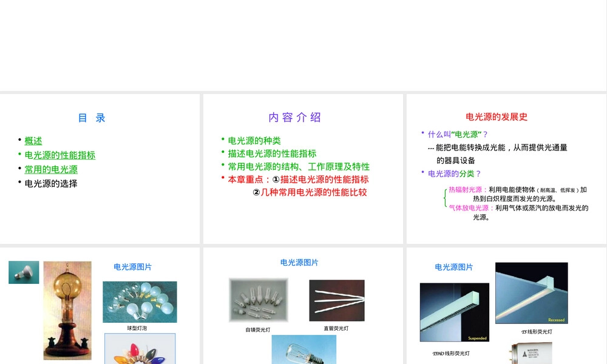Select 电光源图片 title beside Edison lamp
Screen dimensions: 607x364
pyautogui.click(x=132, y=267)
